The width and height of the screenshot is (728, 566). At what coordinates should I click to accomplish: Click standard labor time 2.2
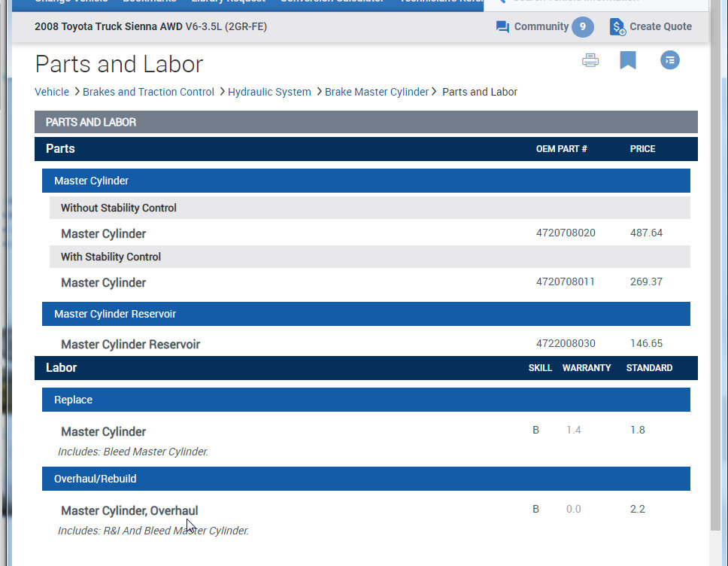tap(638, 509)
